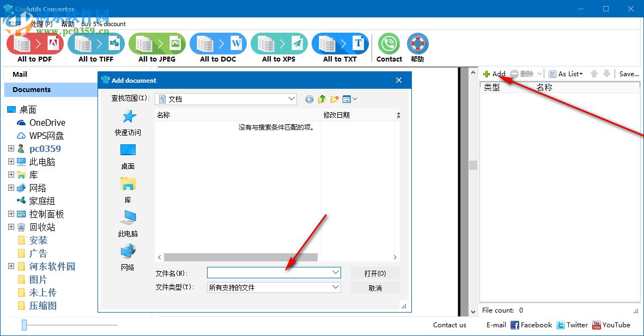644x336 pixels.
Task: Open the 查找范围 location dropdown
Action: tap(291, 99)
